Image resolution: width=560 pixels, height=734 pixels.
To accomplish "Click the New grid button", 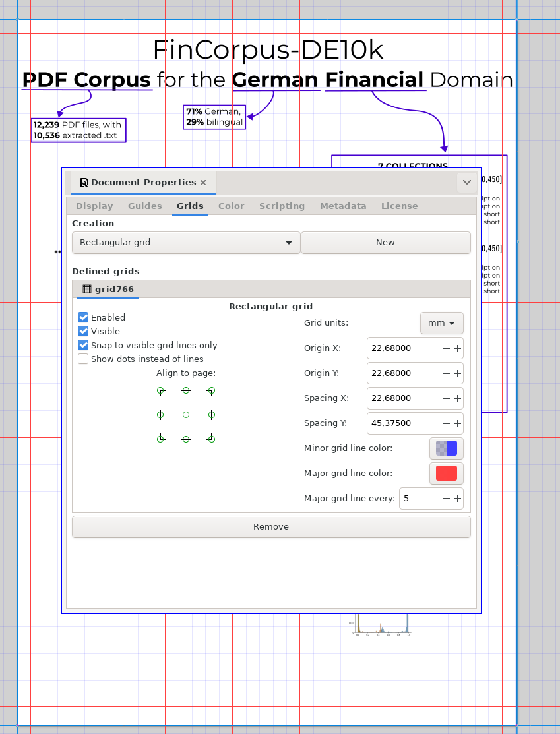I will point(385,243).
